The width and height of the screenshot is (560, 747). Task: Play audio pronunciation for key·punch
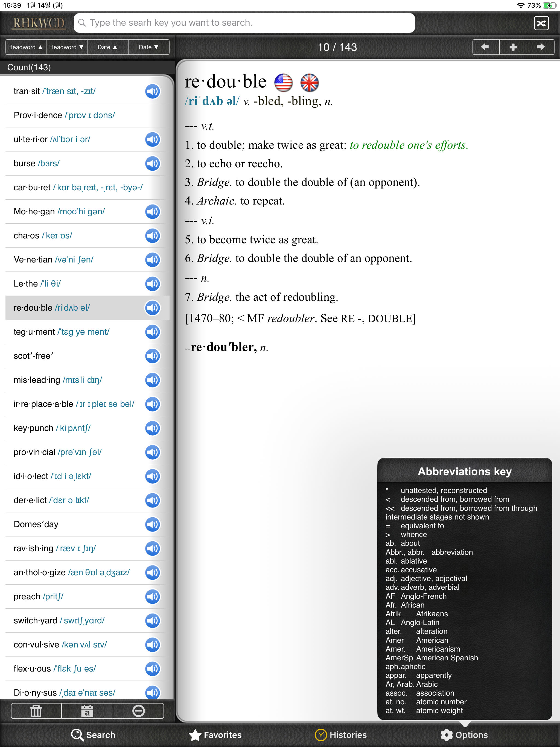click(152, 428)
